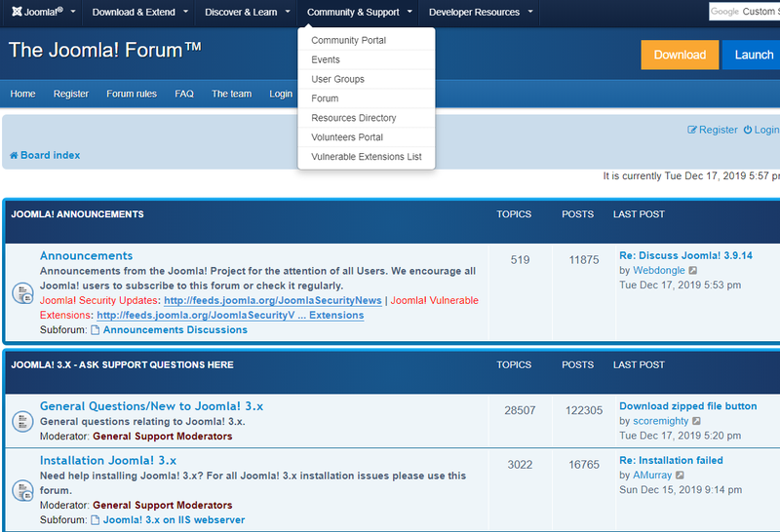
Task: Open Joomla! 3.x on IIS webserver subforum
Action: [x=174, y=520]
